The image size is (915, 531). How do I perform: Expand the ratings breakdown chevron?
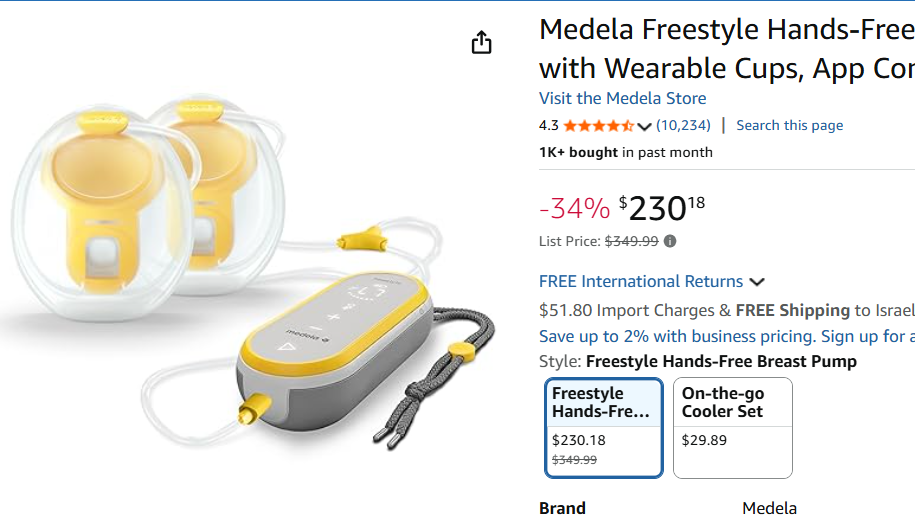644,126
